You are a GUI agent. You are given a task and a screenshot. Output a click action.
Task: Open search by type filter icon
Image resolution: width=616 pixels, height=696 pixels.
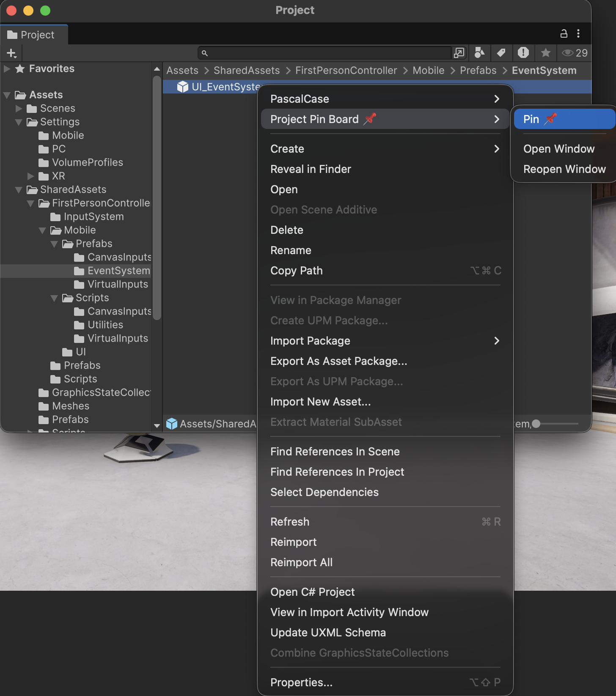coord(479,53)
